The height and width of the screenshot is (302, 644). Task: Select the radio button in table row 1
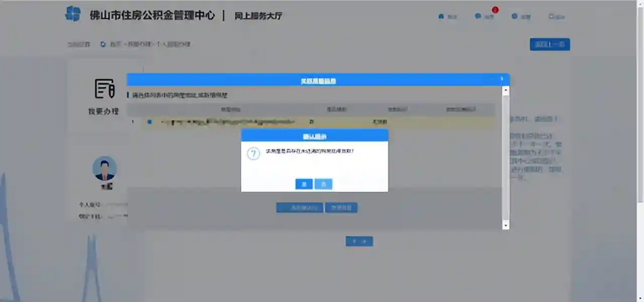[149, 122]
